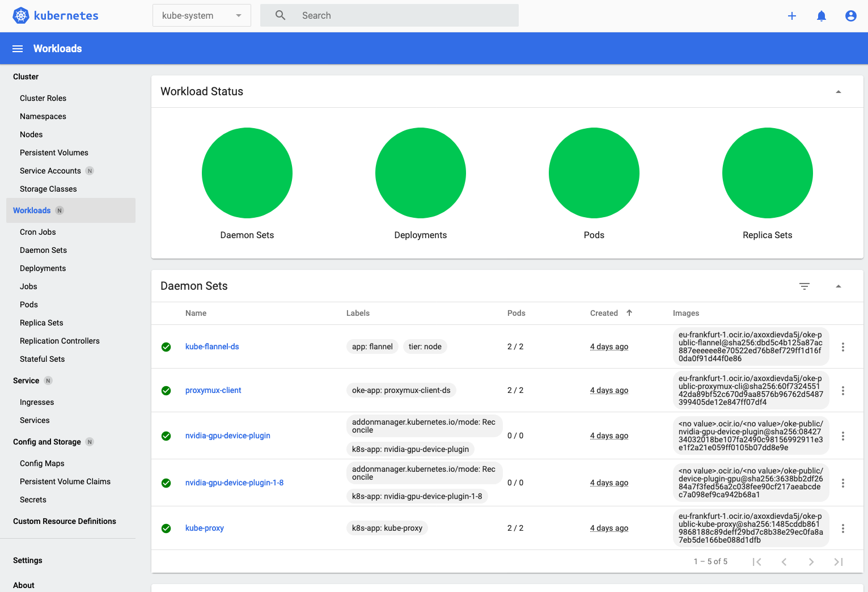Click the 'app: flannel' label chip

pyautogui.click(x=372, y=346)
